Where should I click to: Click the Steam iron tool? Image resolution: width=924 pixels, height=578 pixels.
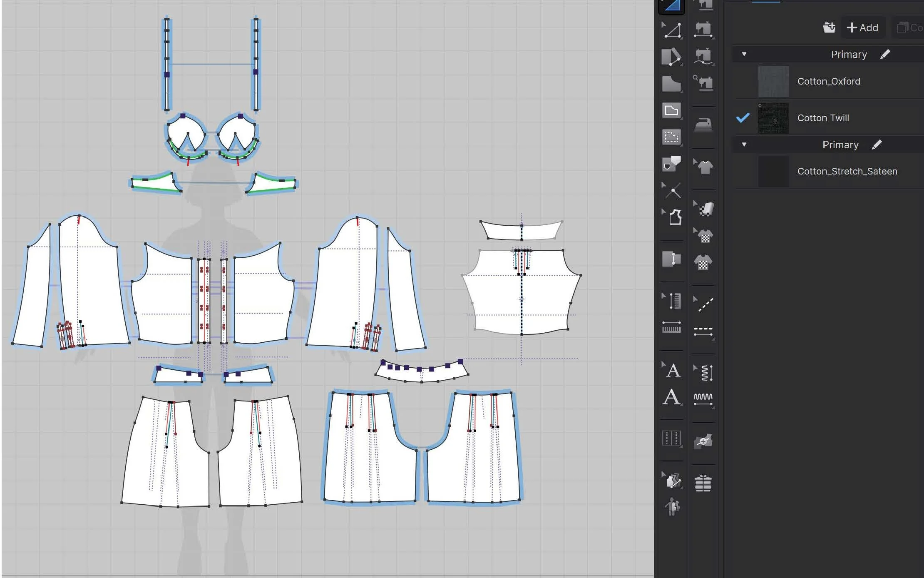click(x=703, y=124)
